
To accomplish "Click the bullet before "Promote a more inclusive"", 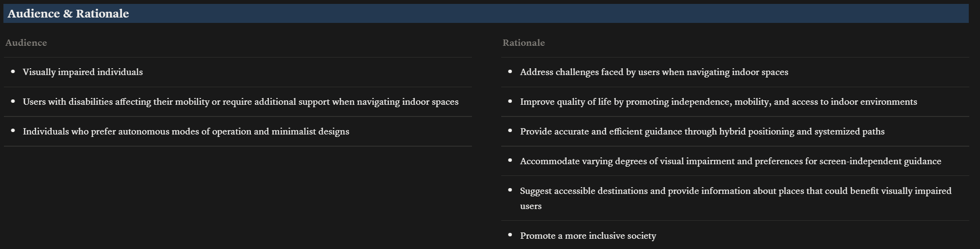I will tap(510, 235).
